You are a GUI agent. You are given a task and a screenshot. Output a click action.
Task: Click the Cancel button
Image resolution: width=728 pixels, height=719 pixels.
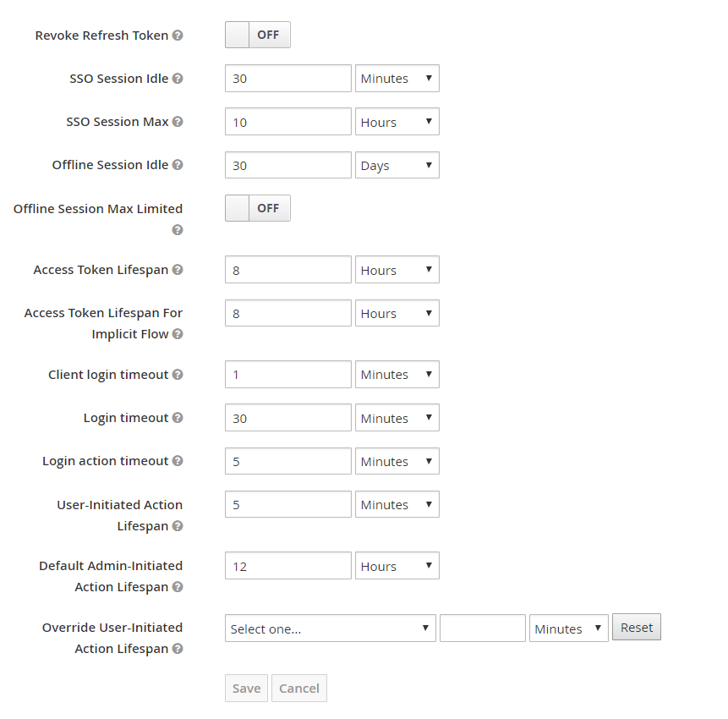point(299,689)
